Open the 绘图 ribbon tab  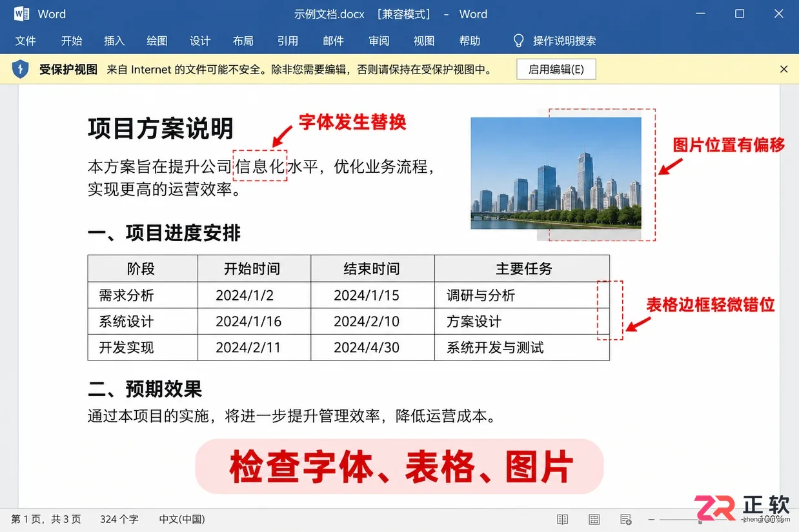(x=157, y=41)
